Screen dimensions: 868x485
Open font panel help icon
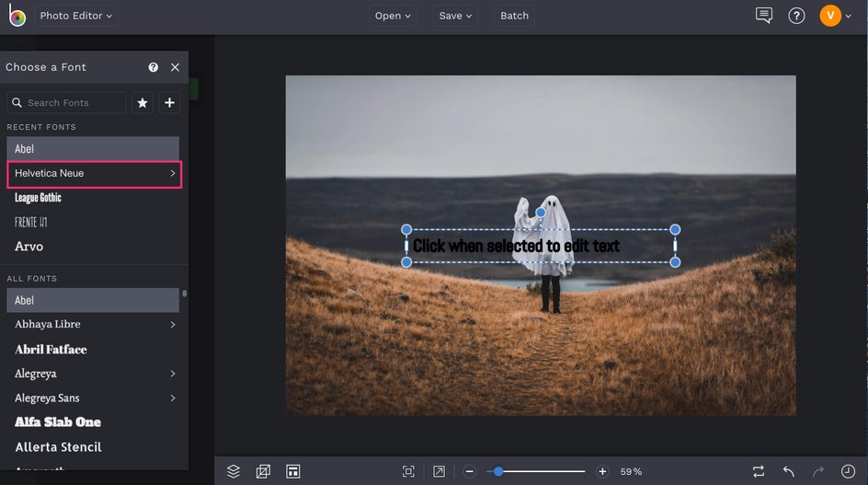pos(154,67)
